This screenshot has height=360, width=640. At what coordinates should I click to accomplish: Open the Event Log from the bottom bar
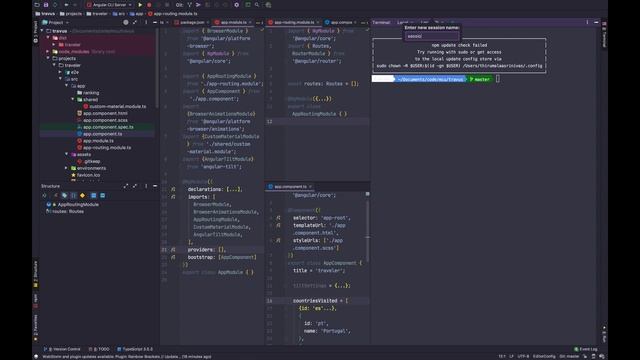(x=586, y=349)
